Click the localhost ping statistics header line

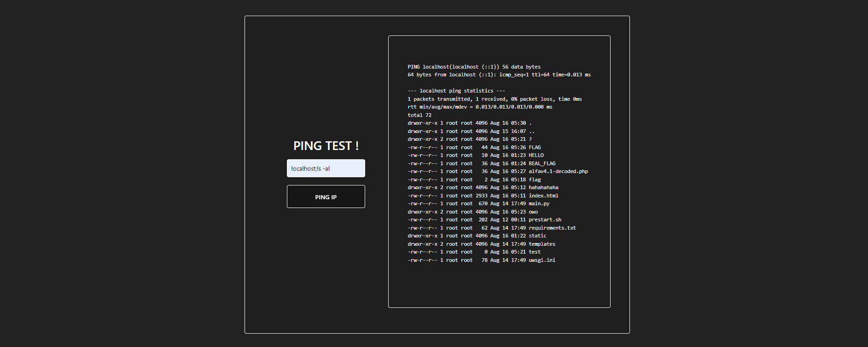coord(456,91)
